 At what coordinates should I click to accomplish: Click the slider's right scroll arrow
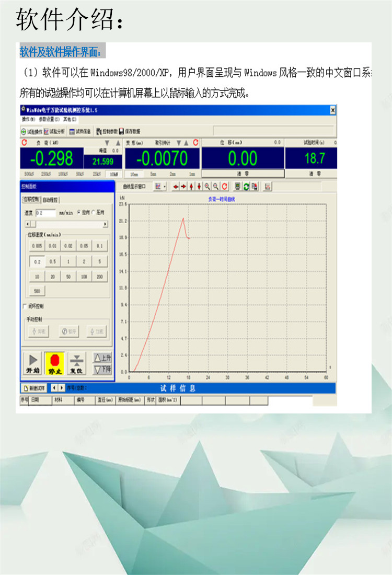tap(105, 224)
